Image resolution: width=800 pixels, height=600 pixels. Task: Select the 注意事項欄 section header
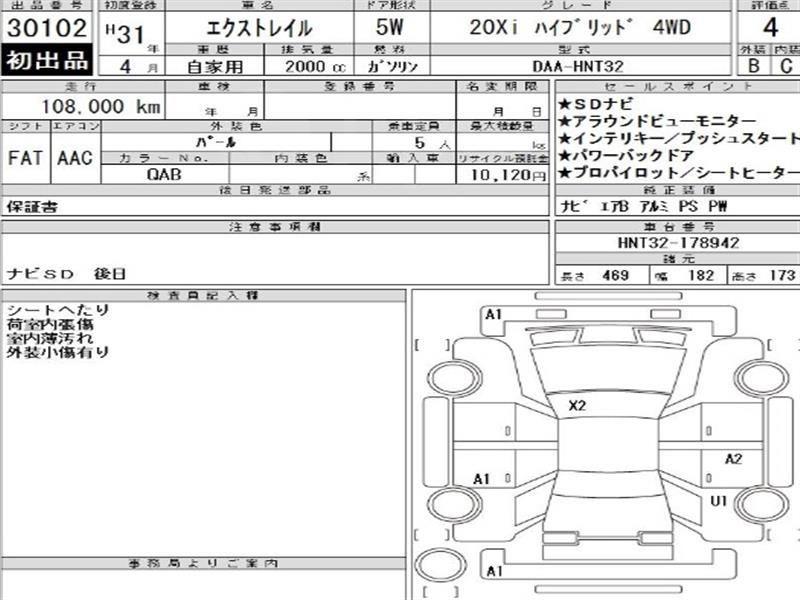coord(274,227)
